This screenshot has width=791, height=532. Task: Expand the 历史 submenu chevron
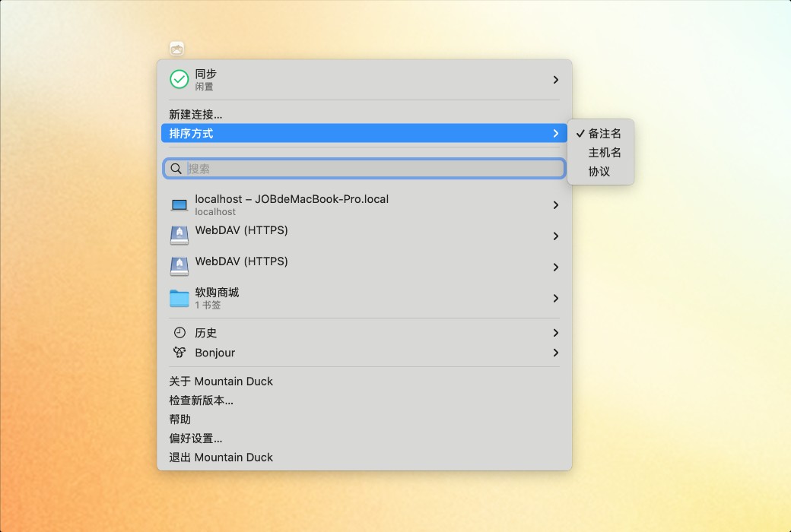(555, 333)
